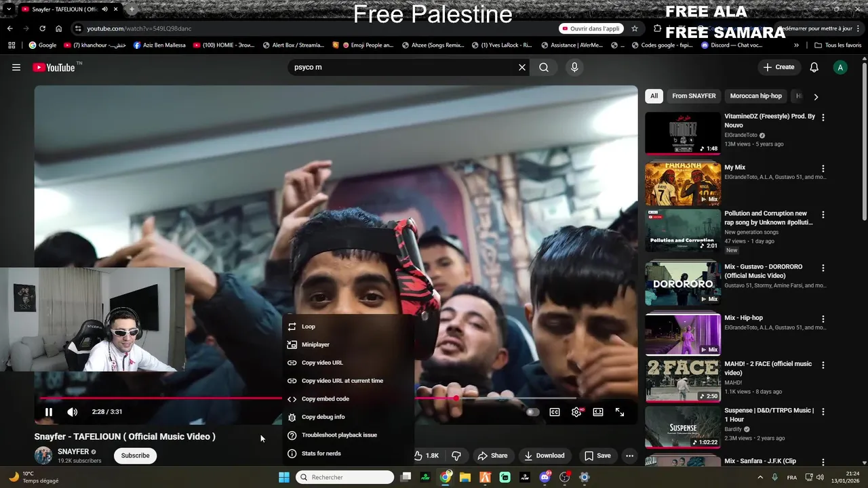Mute the video volume speaker icon

point(73,411)
